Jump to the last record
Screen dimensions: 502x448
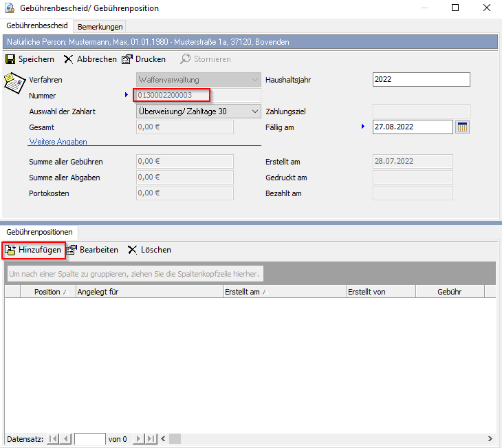[151, 438]
